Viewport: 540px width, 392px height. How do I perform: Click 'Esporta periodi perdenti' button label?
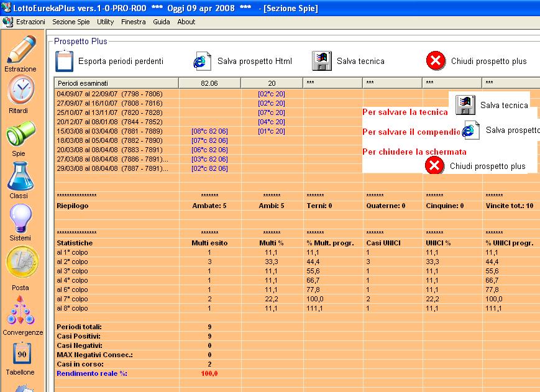tap(121, 62)
